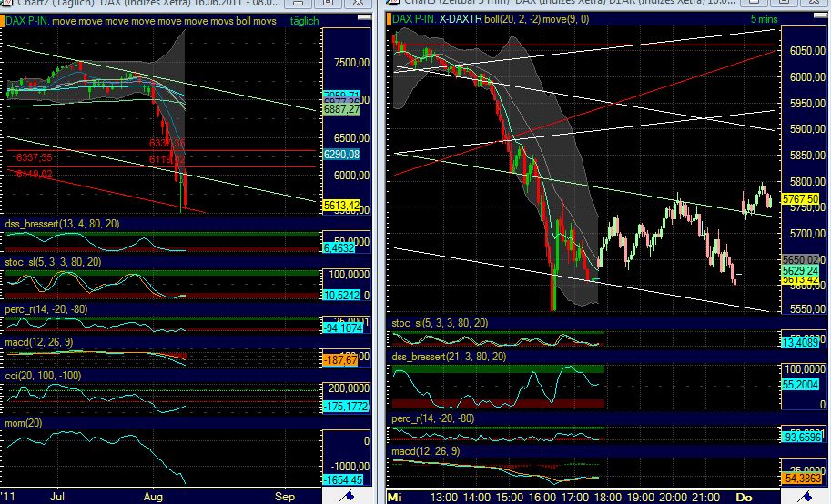Click the 5550,00 axis value
The height and width of the screenshot is (504, 831).
click(x=807, y=309)
